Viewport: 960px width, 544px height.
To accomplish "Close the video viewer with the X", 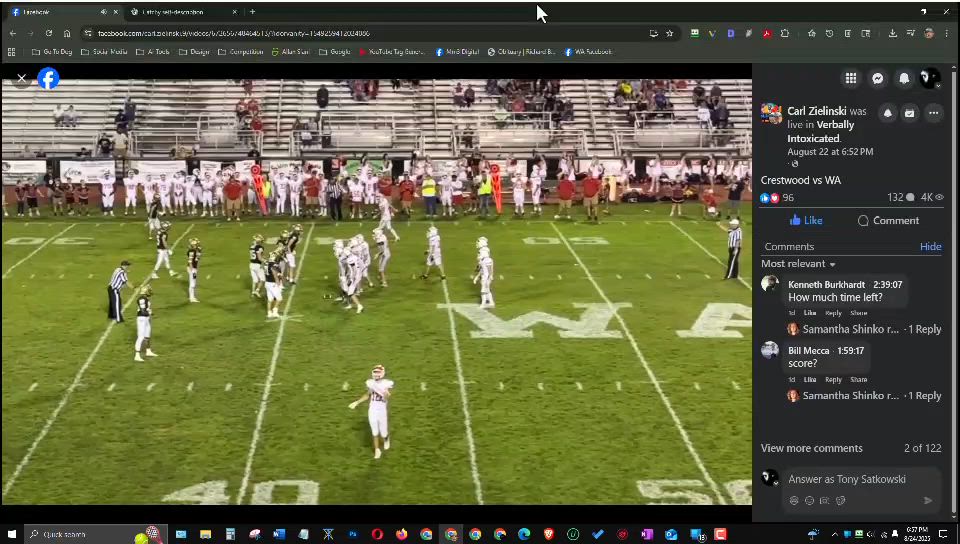I will [x=21, y=78].
